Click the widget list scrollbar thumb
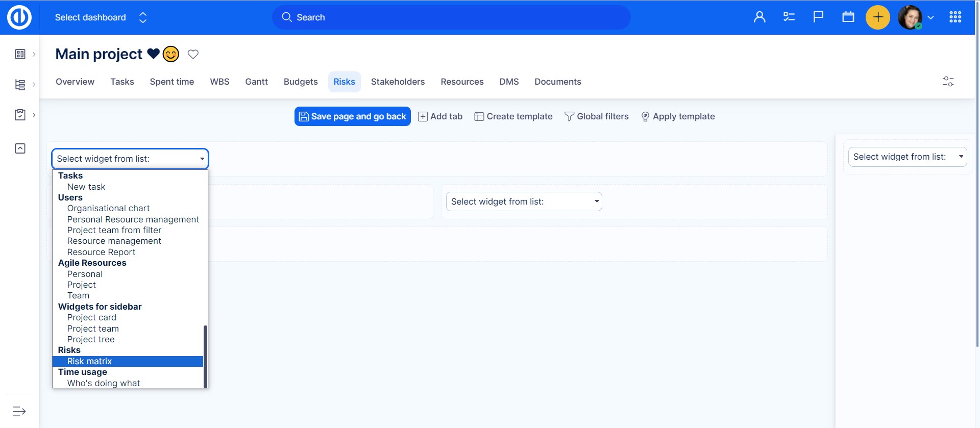 [205, 356]
